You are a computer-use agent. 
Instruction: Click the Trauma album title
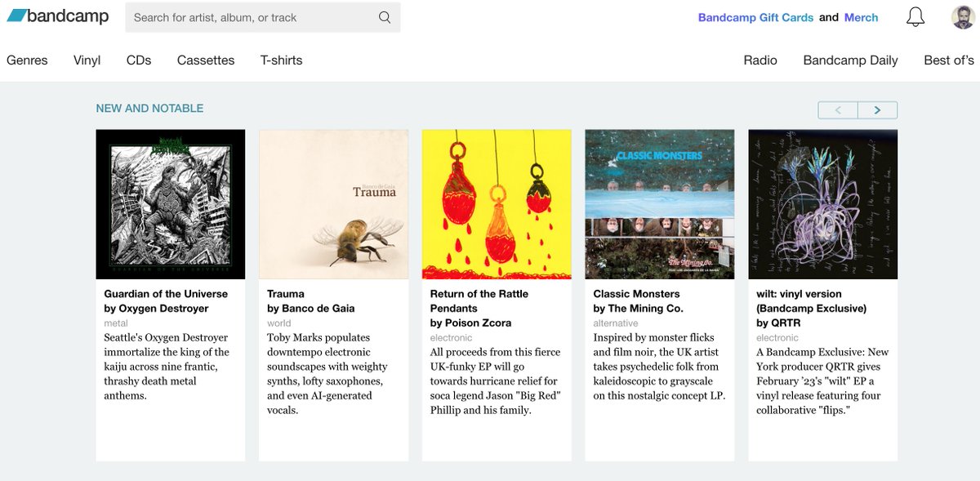(286, 294)
